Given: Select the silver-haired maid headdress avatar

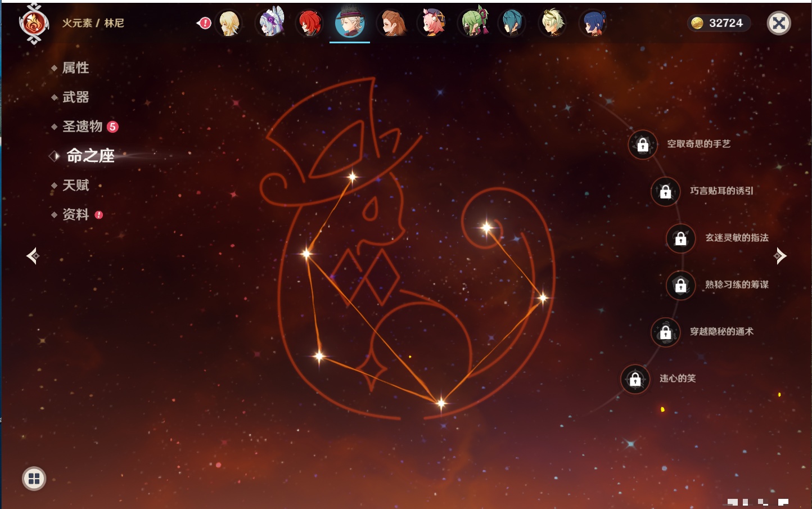Looking at the screenshot, I should point(270,23).
